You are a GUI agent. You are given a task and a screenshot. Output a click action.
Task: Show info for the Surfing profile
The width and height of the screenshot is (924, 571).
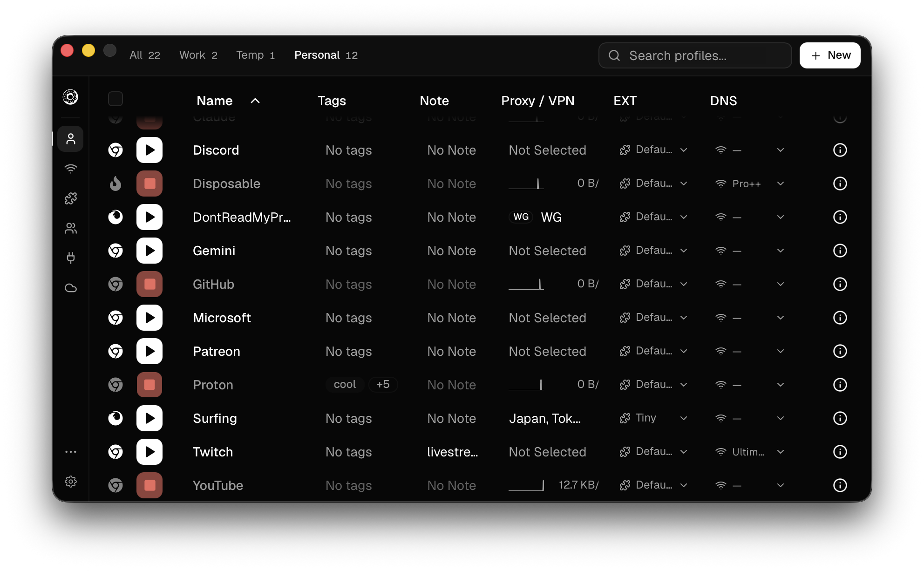coord(840,418)
